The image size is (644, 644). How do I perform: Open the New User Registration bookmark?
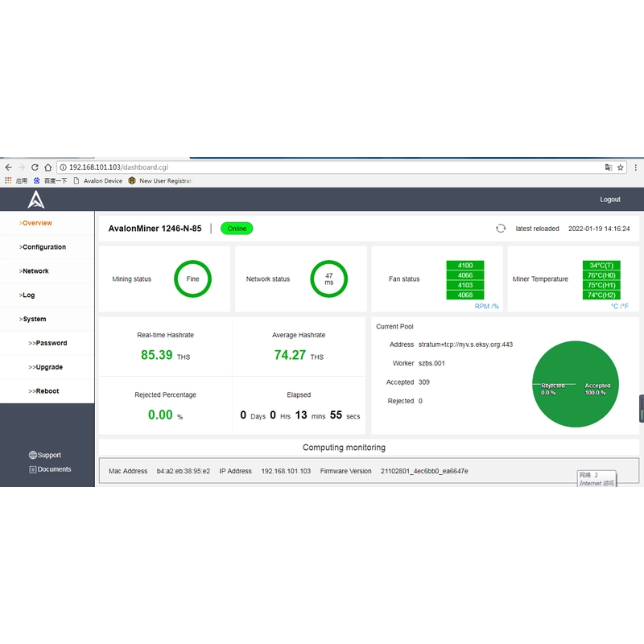coord(160,180)
